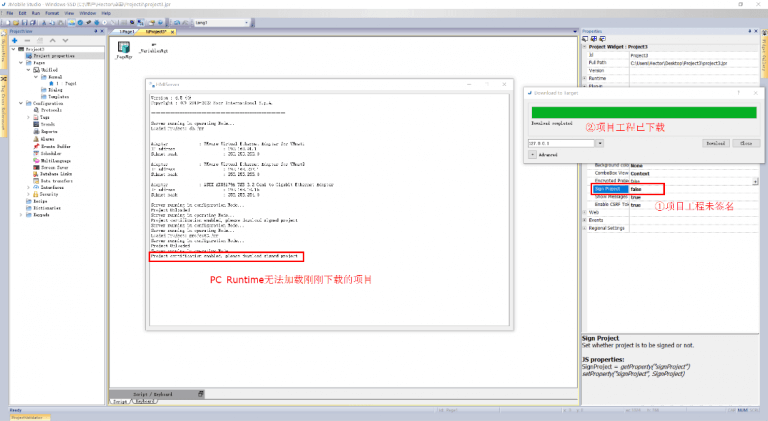Click the move up arrow in ProjectView

pyautogui.click(x=51, y=40)
